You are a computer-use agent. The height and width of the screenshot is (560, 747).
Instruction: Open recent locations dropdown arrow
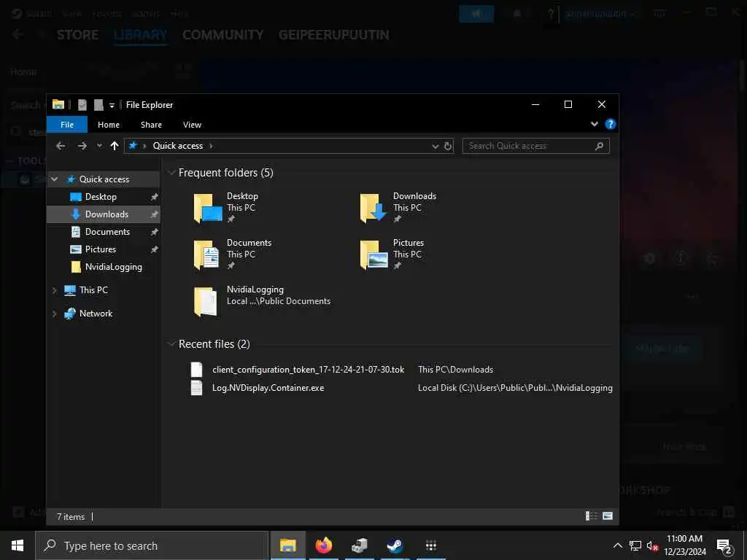pyautogui.click(x=99, y=146)
